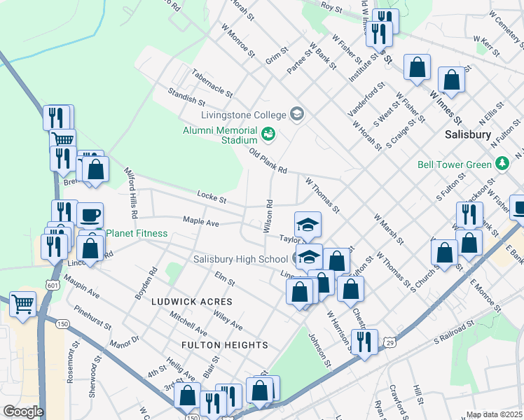Screen dimensions: 524x420
Task: Click the shopping bag marker near 3rd St
Action: 187,396
